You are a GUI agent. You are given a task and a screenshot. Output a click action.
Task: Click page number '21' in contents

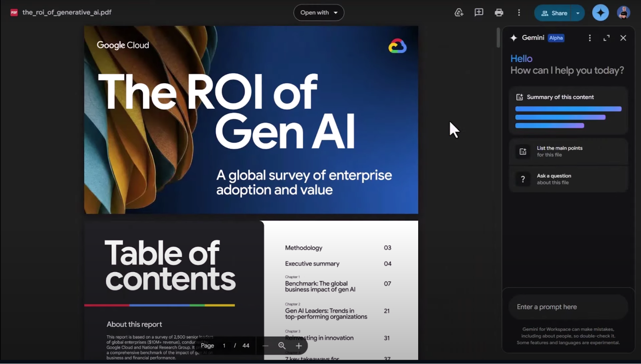tap(387, 311)
